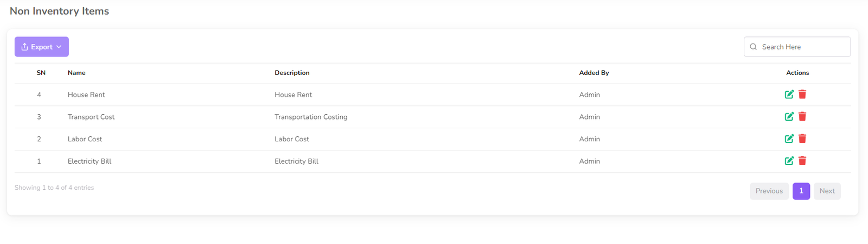868x244 pixels.
Task: Delete the Labor Cost item
Action: (x=802, y=139)
